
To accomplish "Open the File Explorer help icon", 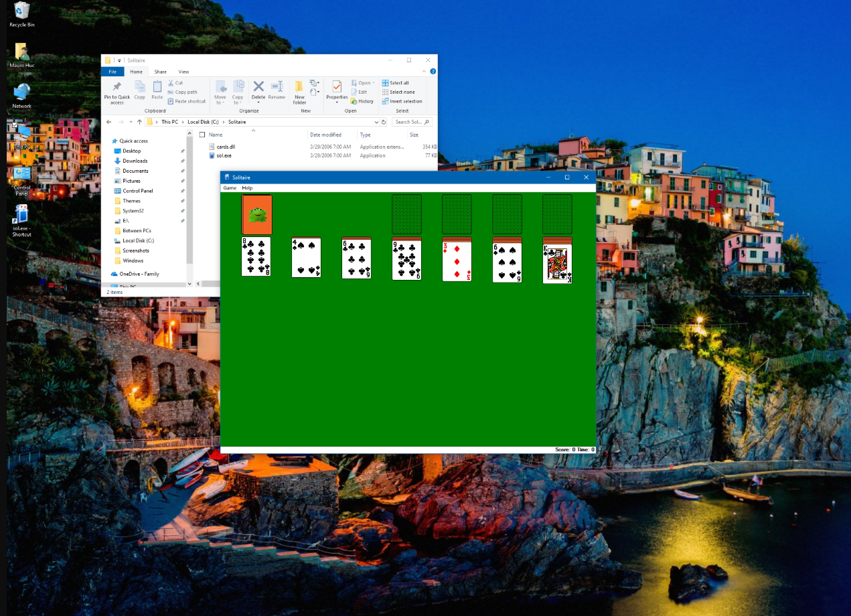I will 433,72.
